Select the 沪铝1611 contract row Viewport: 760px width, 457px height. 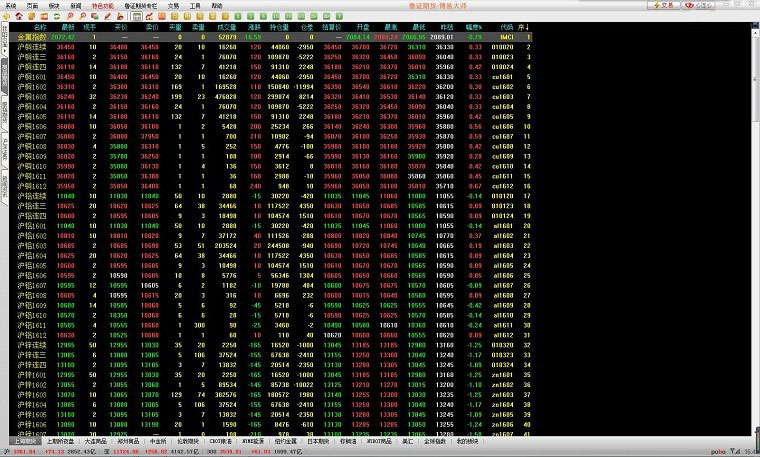270,325
